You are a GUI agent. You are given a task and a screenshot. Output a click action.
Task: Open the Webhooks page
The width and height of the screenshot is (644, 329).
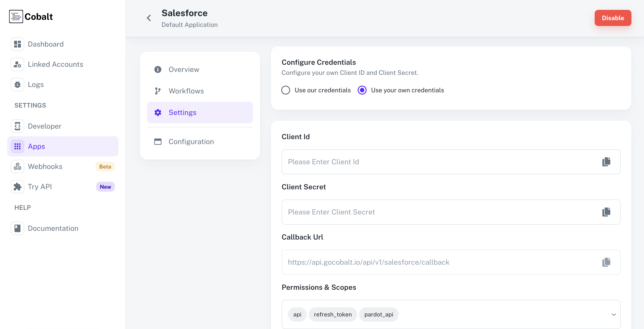pos(45,166)
